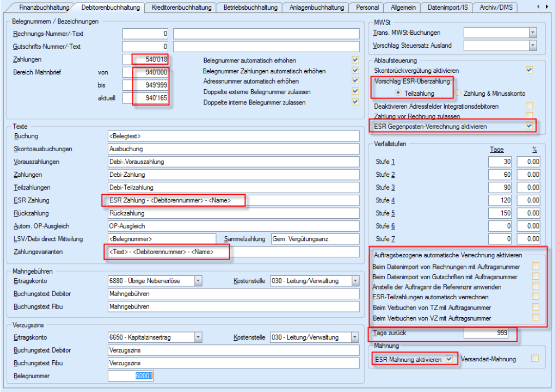
Task: Expand the Trans. MWSt-Buchungen dropdown
Action: (x=533, y=33)
